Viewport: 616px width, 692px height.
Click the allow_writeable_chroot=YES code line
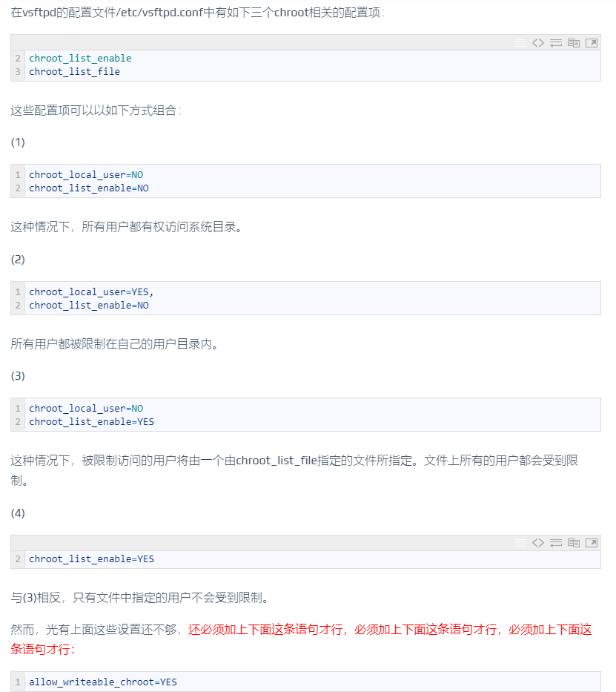pyautogui.click(x=103, y=682)
